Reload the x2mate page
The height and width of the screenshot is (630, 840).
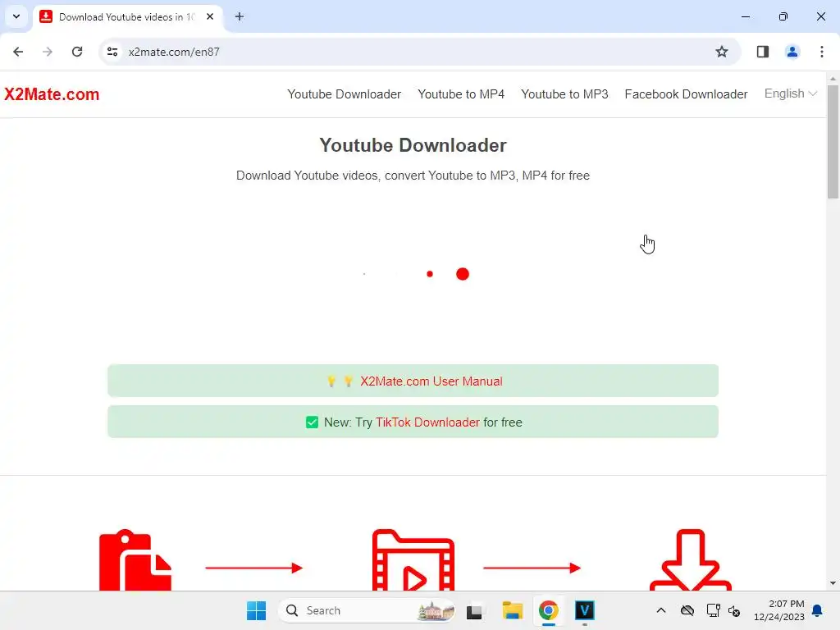click(77, 52)
